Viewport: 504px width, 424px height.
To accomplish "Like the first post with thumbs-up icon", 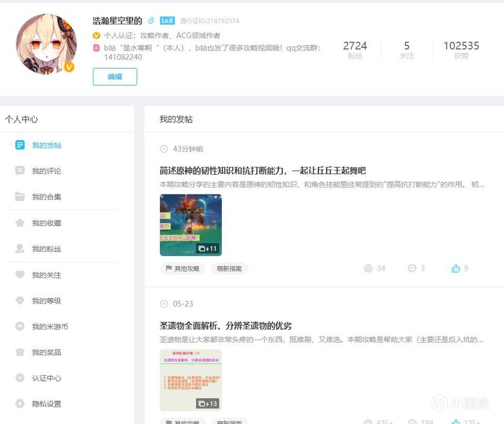I will coord(456,268).
